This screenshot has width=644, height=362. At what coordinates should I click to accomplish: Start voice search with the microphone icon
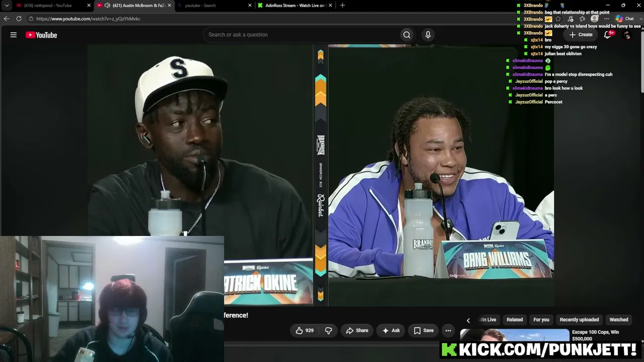click(428, 35)
